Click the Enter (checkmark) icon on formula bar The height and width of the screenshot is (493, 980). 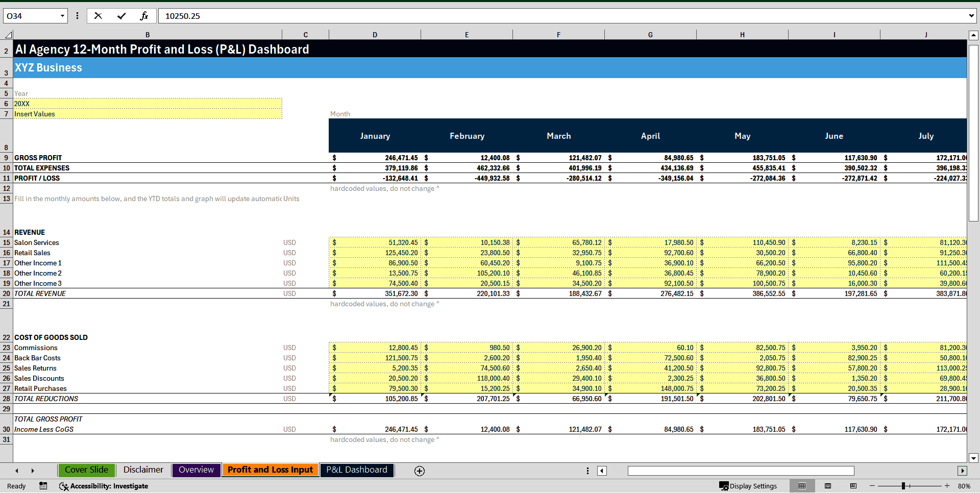pyautogui.click(x=121, y=16)
